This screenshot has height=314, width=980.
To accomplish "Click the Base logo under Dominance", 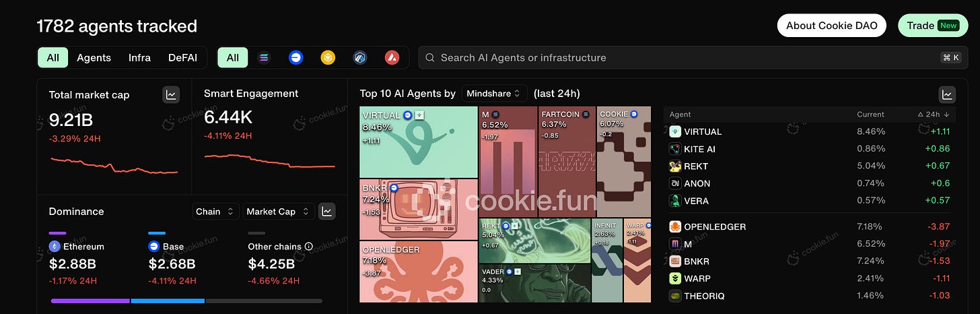I will tap(153, 247).
